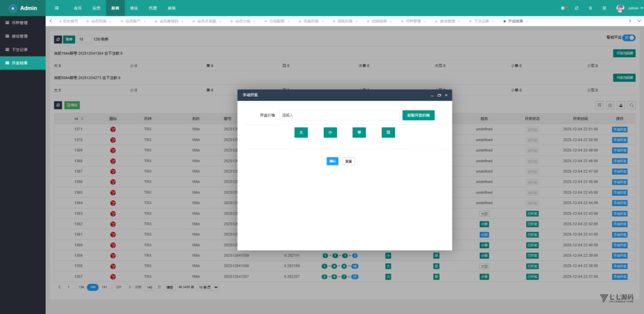
Task: Select the 小 button in dialog
Action: click(330, 133)
